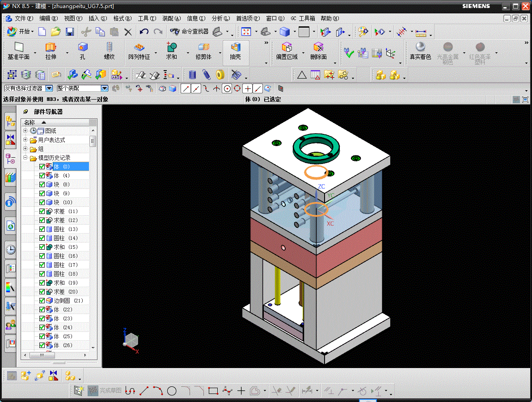Click navigator horizontal scrollbar right arrow

click(x=85, y=355)
